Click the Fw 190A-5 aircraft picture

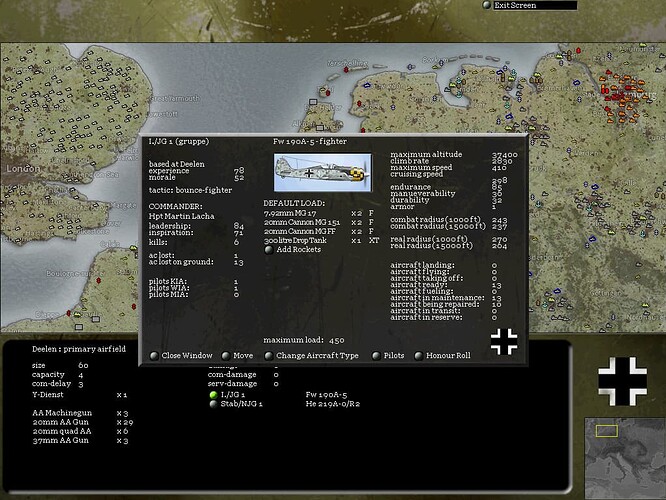pyautogui.click(x=322, y=172)
